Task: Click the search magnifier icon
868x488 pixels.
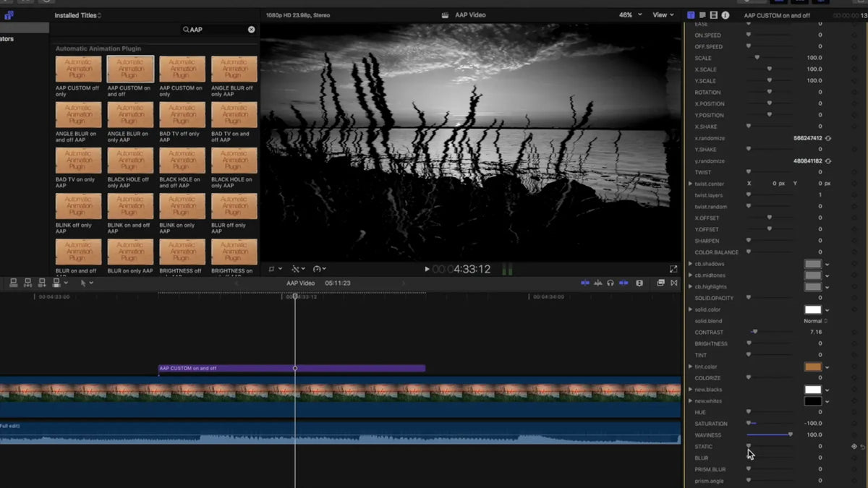Action: point(186,30)
